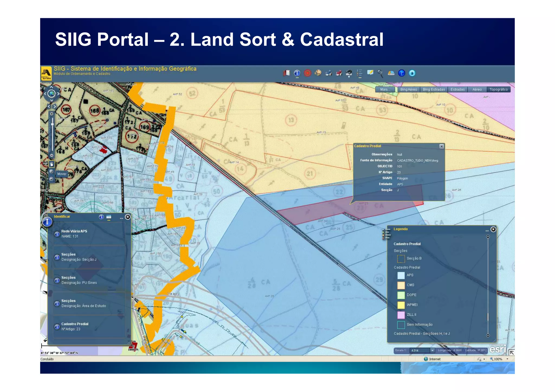The image size is (555, 392).
Task: Open Rede Viária APS result
Action: pos(89,234)
